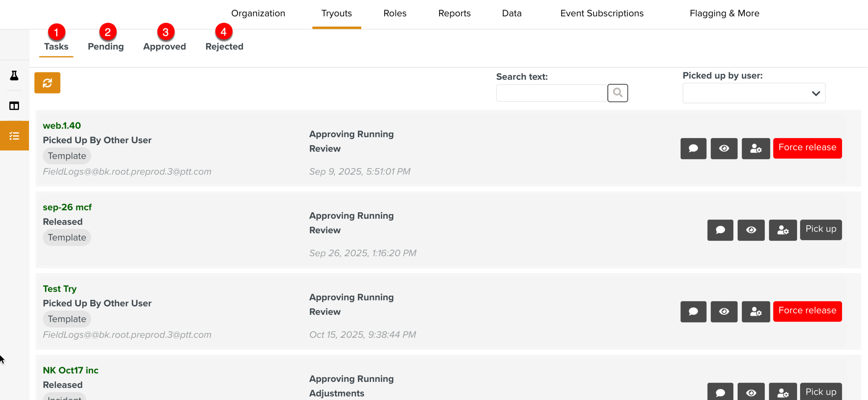
Task: Open the Test Try tryout link
Action: 60,289
